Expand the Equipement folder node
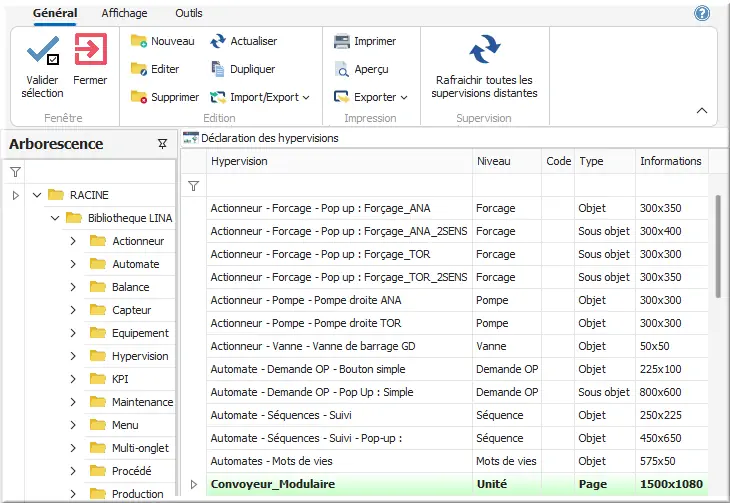The height and width of the screenshot is (503, 730). pos(73,333)
